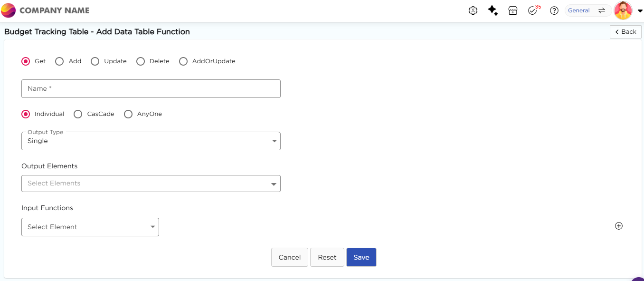Viewport: 644px width, 281px height.
Task: Click the Reset button
Action: pos(327,257)
